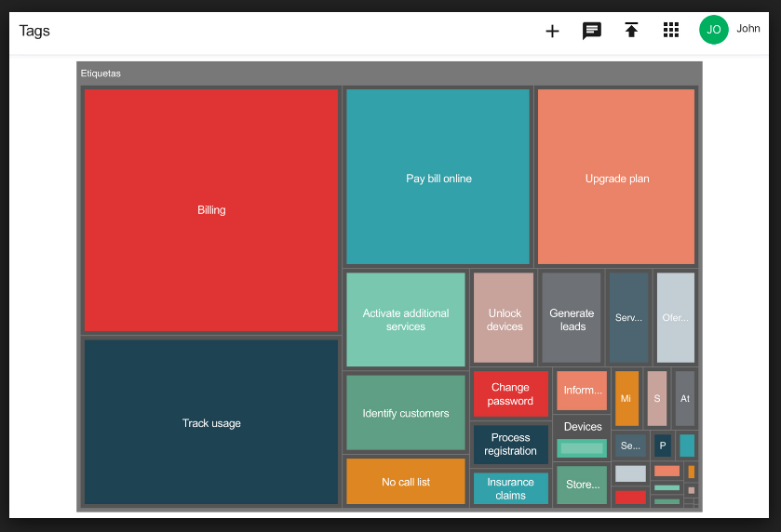Select the Track usage tile
781x532 pixels.
[x=211, y=422]
